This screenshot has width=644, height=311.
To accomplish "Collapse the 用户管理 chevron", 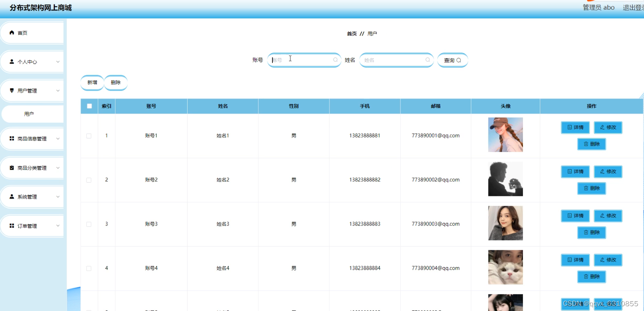I will [x=58, y=91].
